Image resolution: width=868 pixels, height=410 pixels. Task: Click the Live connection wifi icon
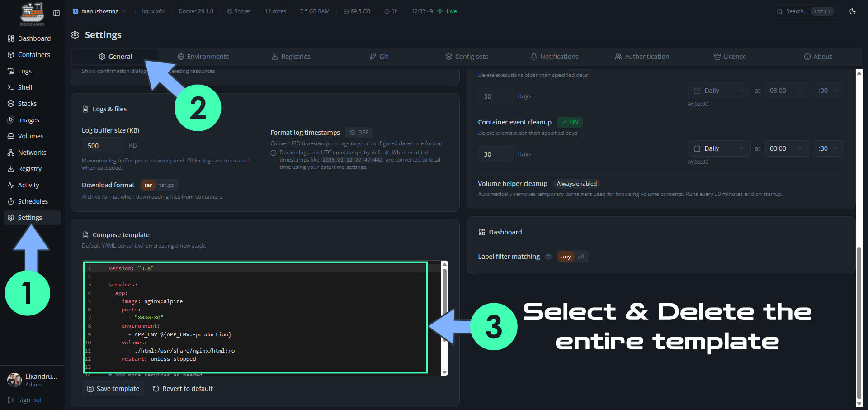(x=440, y=11)
